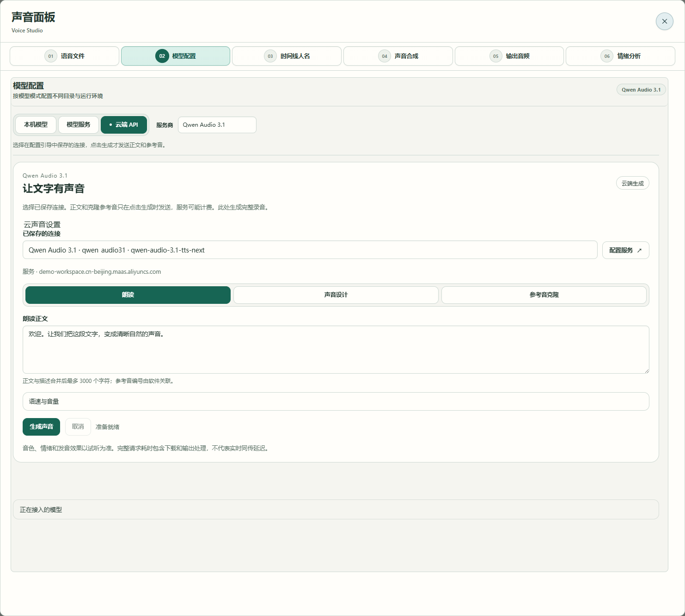Open step 05 输出音频 tab
The image size is (685, 616).
coord(509,56)
